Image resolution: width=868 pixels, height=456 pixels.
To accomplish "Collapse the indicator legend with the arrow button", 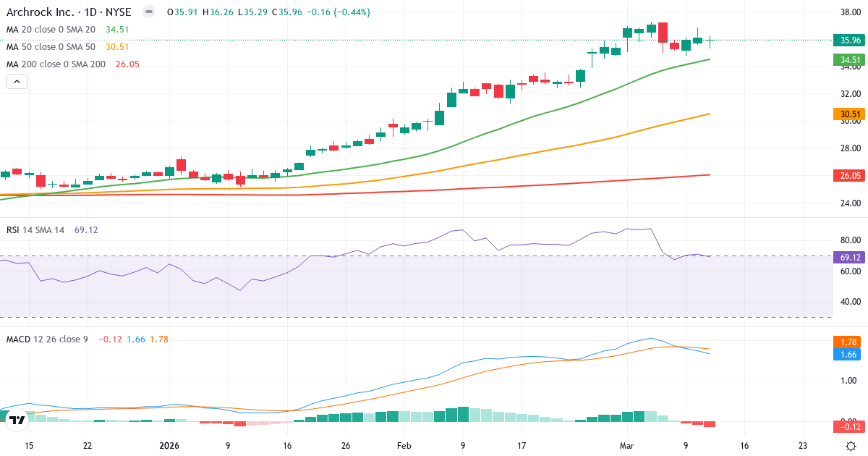I will (16, 81).
